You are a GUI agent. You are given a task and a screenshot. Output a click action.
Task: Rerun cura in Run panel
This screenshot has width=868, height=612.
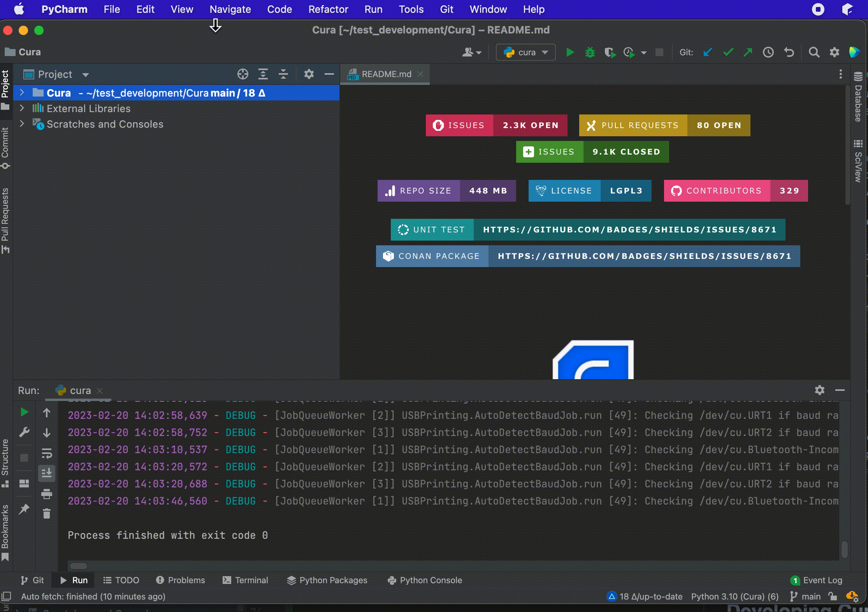[x=24, y=412]
